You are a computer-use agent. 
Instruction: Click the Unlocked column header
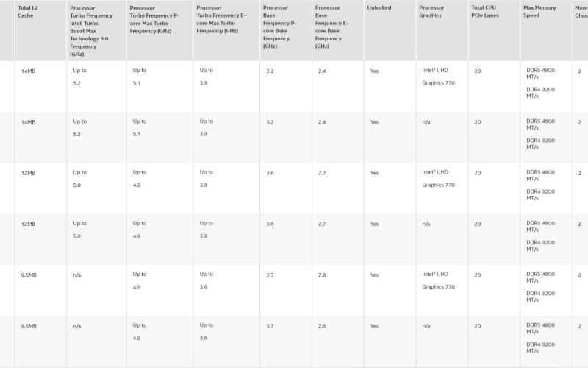pyautogui.click(x=379, y=7)
